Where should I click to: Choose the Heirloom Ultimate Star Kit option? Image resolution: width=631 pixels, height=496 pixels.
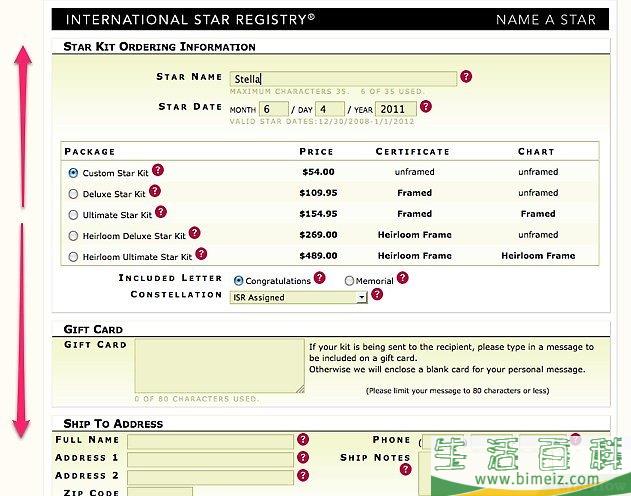point(73,257)
